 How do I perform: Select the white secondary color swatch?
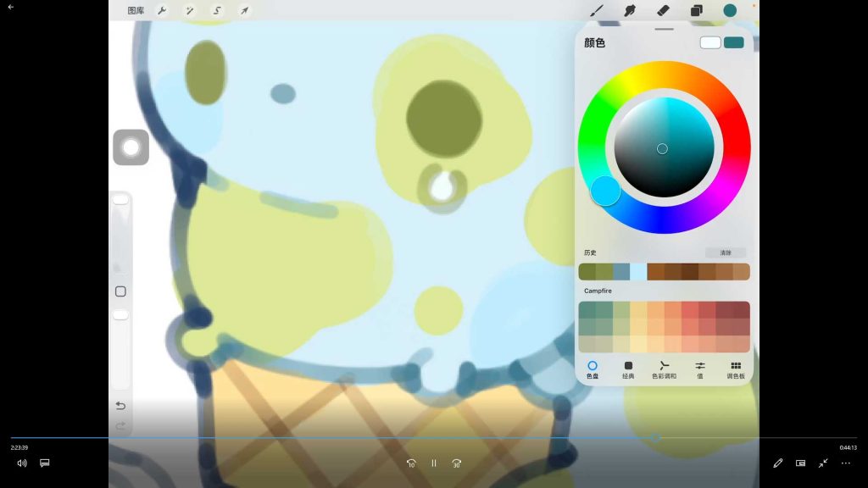coord(710,42)
